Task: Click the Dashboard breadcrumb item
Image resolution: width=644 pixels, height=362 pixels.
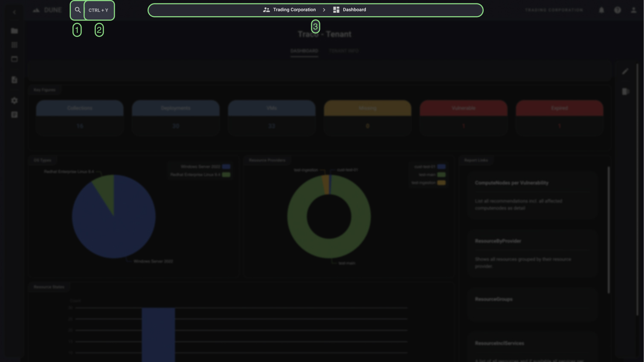Action: click(349, 10)
